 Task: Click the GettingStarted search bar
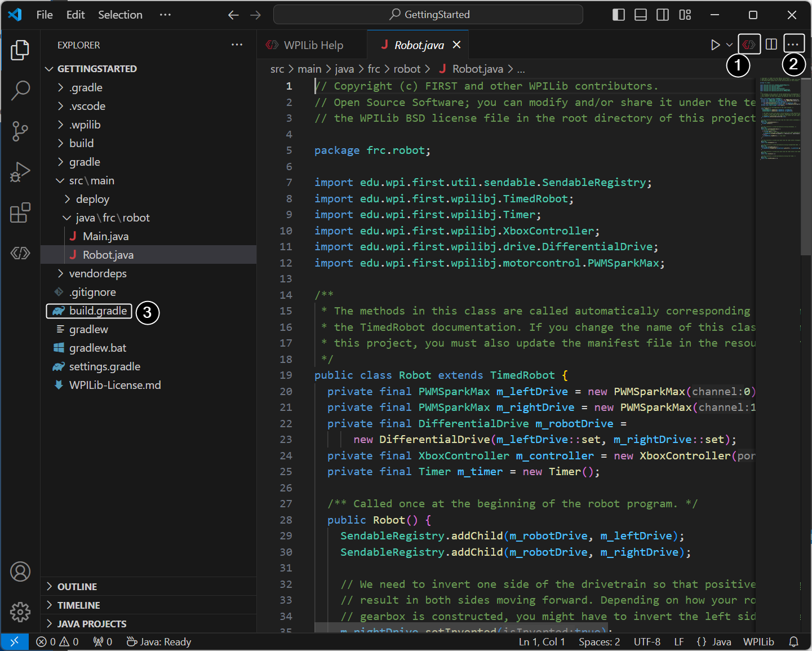tap(428, 15)
